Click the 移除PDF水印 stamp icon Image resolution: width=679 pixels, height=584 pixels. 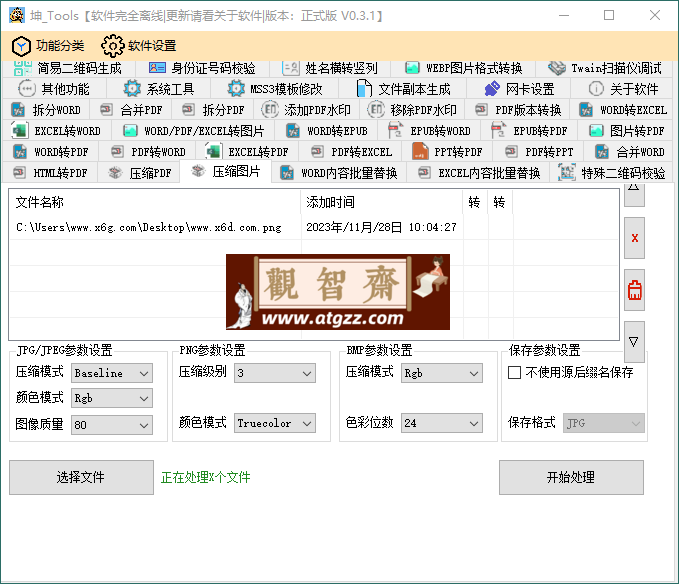pos(376,110)
